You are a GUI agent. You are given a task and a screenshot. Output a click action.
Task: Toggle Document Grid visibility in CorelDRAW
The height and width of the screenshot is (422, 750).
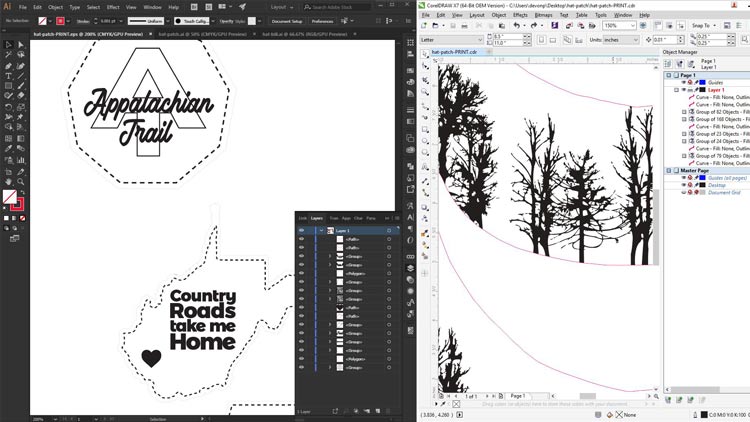pyautogui.click(x=684, y=192)
